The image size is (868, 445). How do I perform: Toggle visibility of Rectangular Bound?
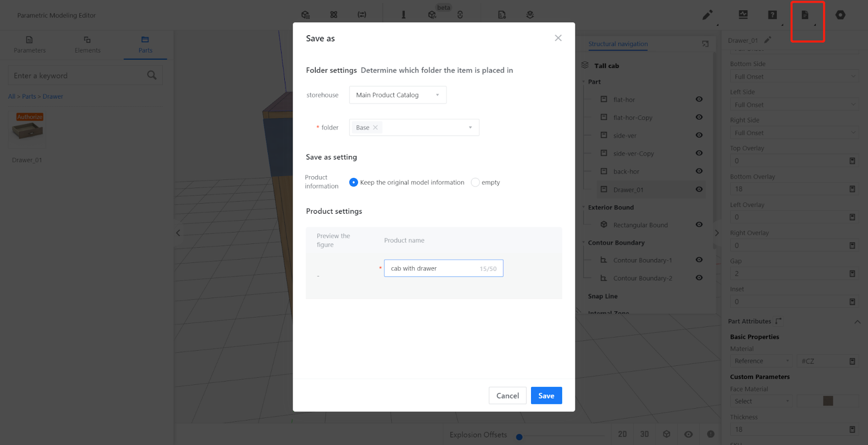click(x=699, y=224)
